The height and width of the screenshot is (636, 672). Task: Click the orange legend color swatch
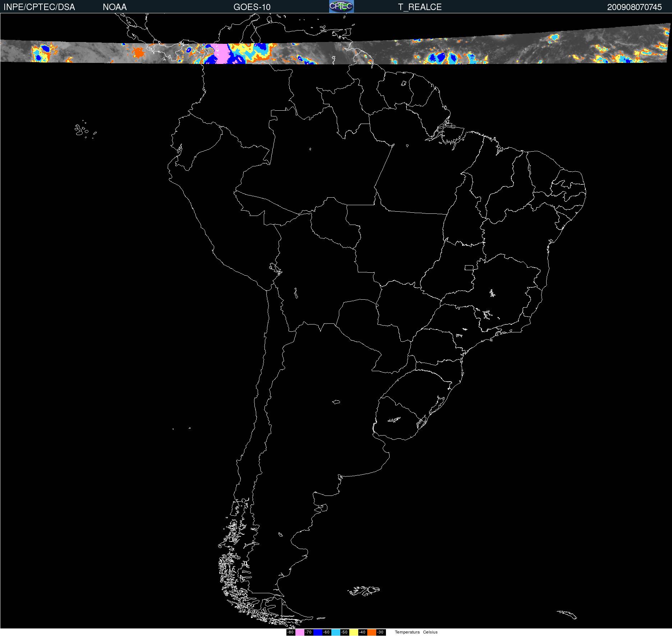click(372, 632)
